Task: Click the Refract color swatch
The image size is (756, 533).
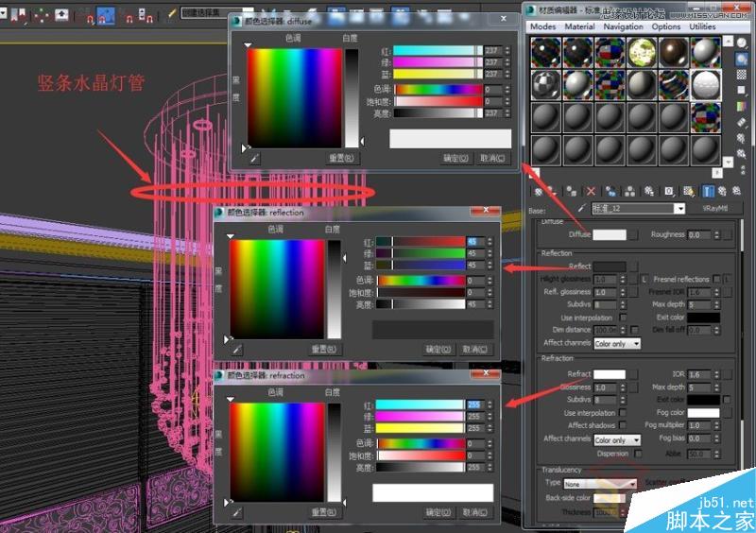Action: (610, 374)
